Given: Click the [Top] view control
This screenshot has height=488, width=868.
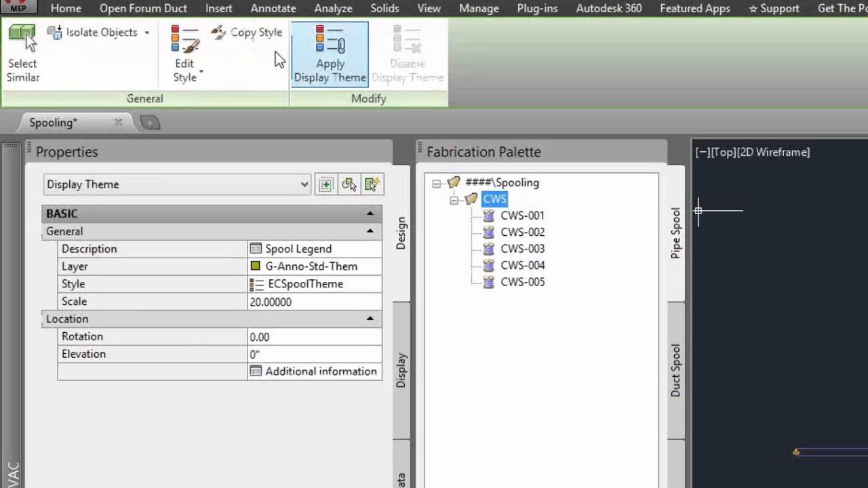Looking at the screenshot, I should (723, 152).
